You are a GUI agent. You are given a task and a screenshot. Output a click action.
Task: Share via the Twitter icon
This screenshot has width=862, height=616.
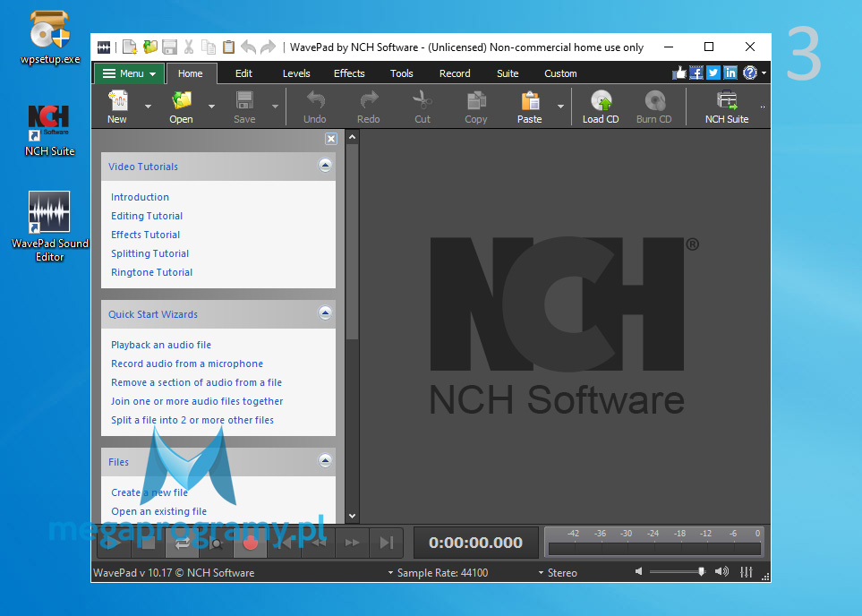[713, 73]
